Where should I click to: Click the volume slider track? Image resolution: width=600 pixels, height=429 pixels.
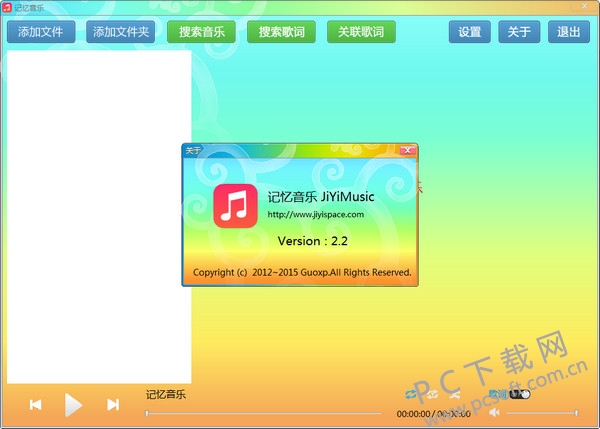pos(542,413)
